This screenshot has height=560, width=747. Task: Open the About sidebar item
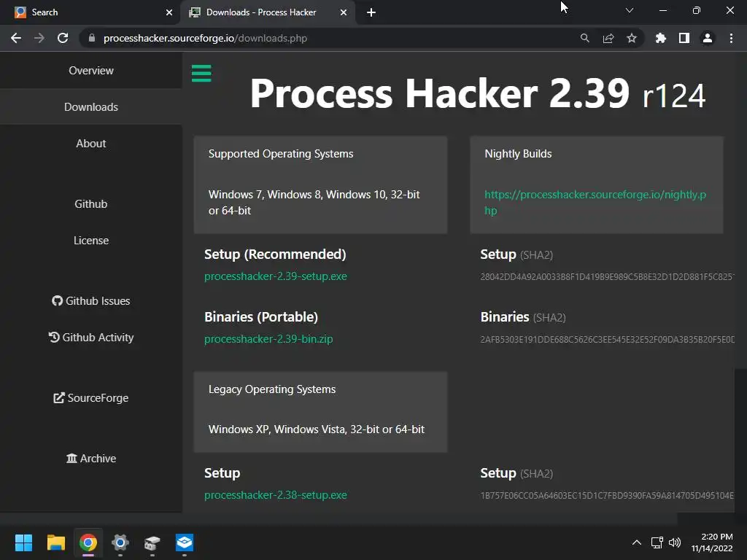coord(91,144)
